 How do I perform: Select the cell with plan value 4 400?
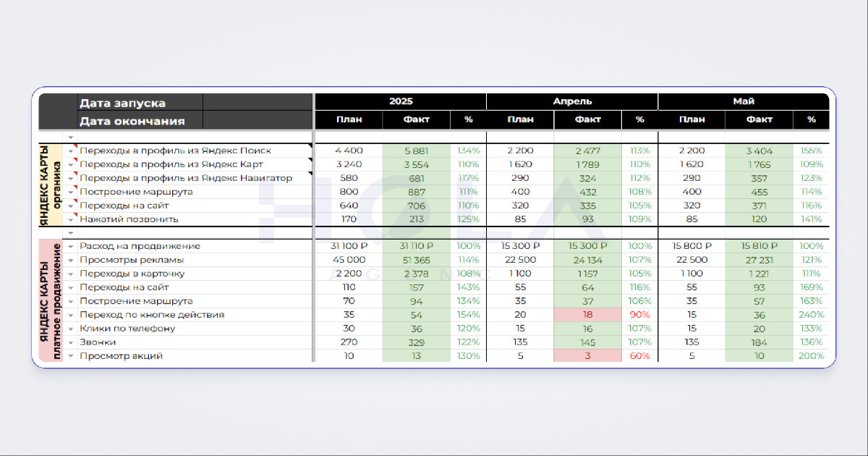[x=349, y=151]
